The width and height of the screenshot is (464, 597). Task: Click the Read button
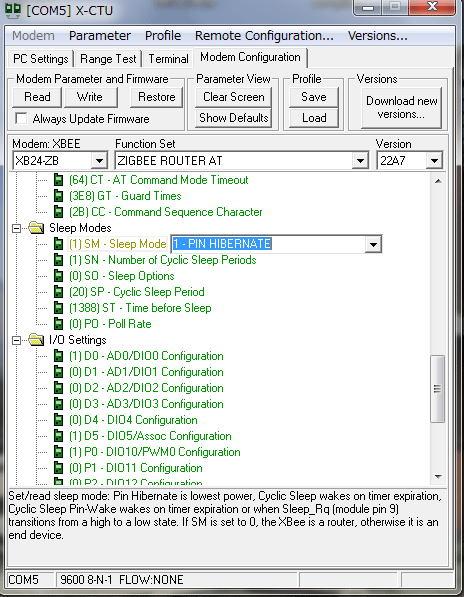pyautogui.click(x=37, y=97)
